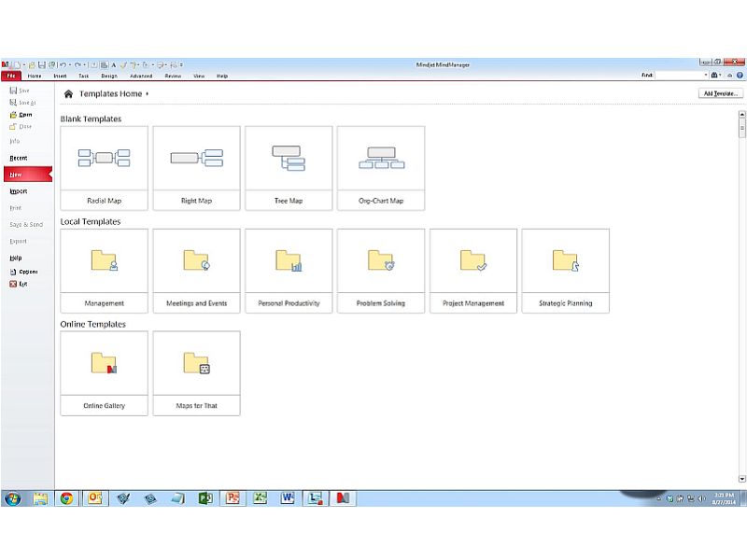Open the Windows Start menu

tap(13, 498)
